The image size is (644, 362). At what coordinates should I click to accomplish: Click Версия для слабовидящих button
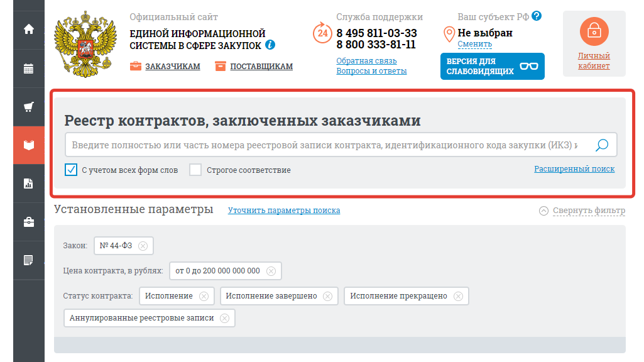pos(492,66)
